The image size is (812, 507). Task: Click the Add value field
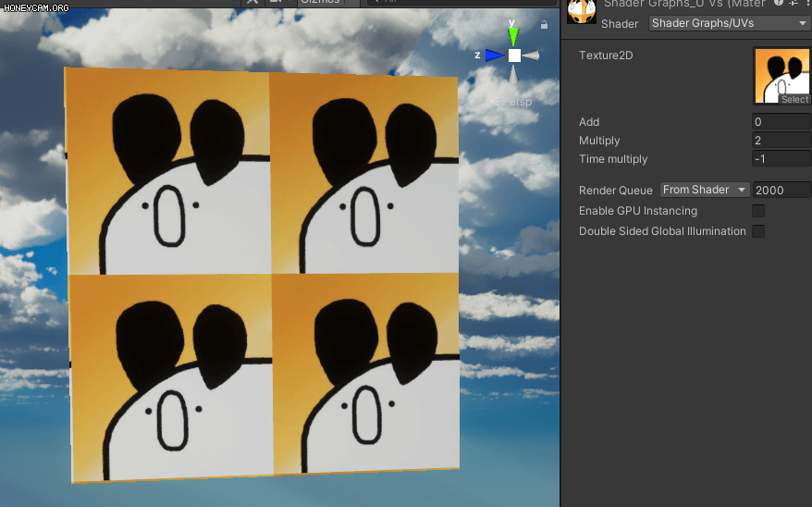[x=781, y=122]
